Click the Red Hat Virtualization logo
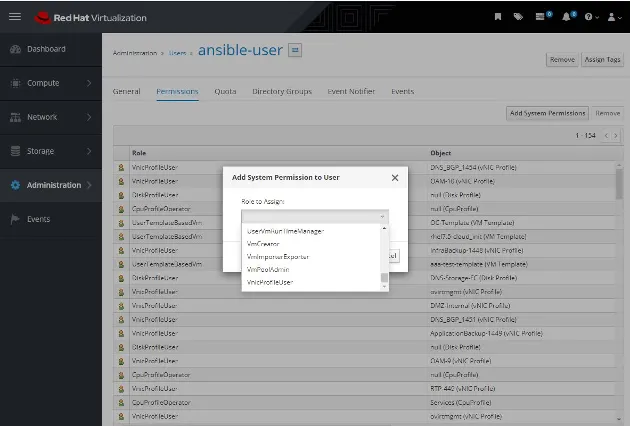630x426 pixels. 90,18
